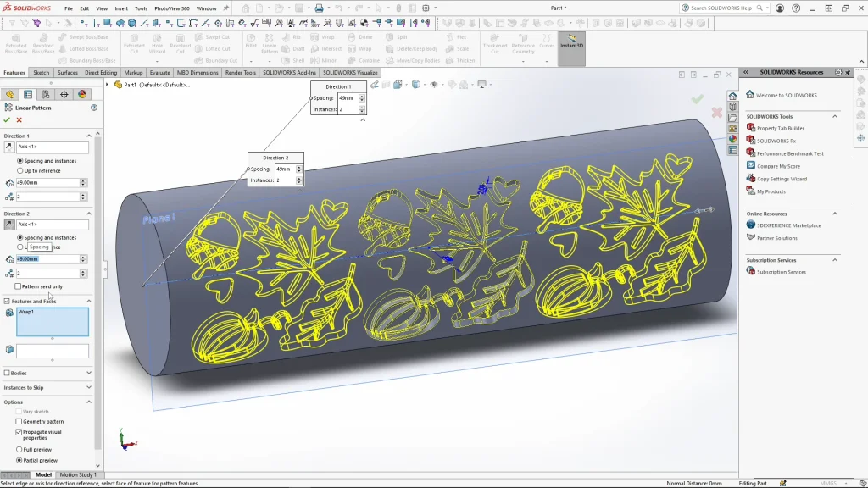Collapse the SOLIDWORKS Tools section
The width and height of the screenshot is (868, 488).
pyautogui.click(x=835, y=116)
